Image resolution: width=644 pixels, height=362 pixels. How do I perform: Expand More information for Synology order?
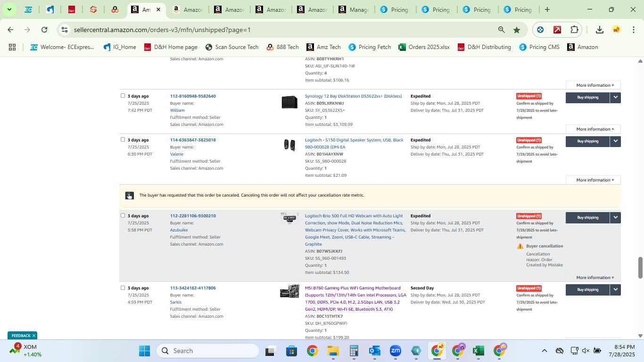(x=595, y=129)
